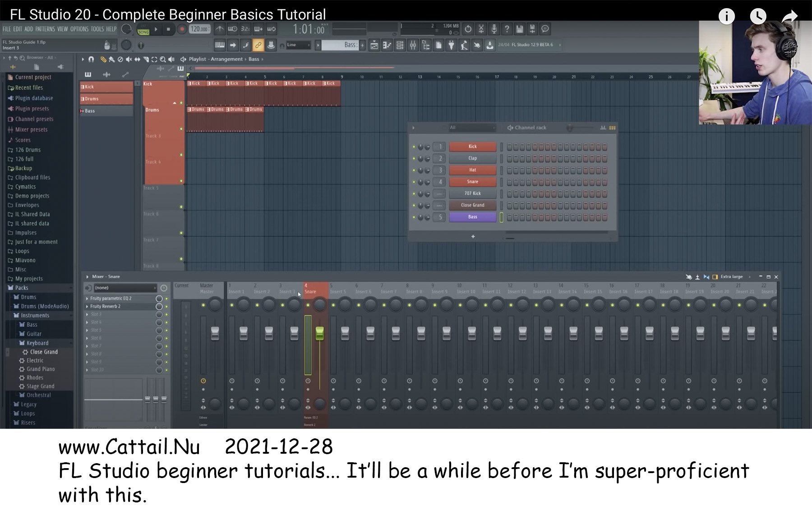
Task: Click the Snare channel button
Action: [472, 182]
